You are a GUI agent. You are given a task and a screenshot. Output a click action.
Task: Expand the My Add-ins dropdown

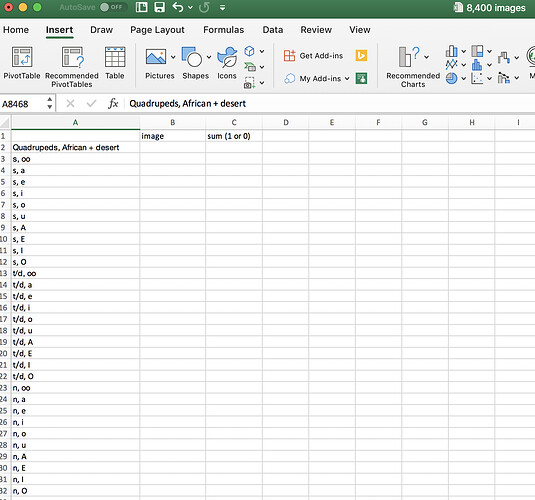(347, 78)
